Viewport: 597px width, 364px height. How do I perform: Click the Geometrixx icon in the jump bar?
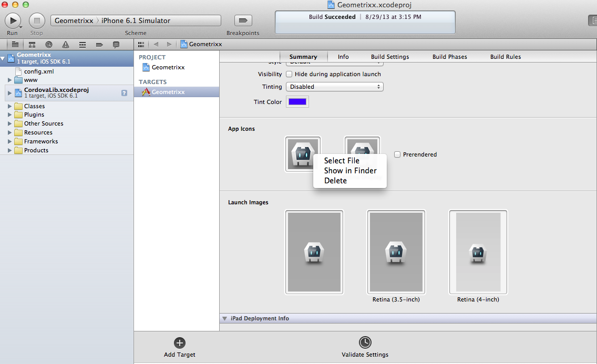coord(184,44)
